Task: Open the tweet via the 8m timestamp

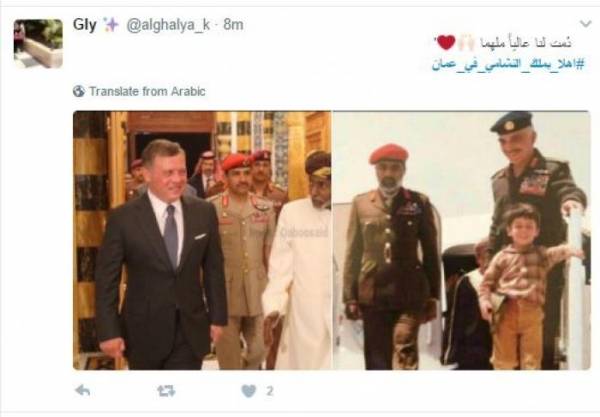Action: (233, 25)
